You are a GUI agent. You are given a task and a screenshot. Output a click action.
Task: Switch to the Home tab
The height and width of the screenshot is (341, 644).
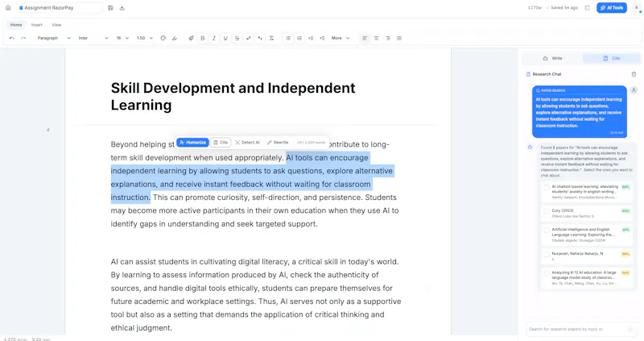[x=16, y=25]
